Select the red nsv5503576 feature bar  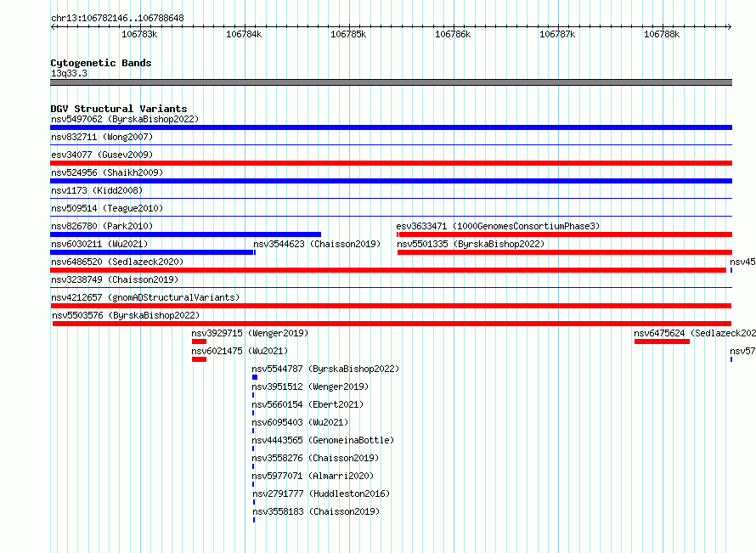pyautogui.click(x=392, y=324)
